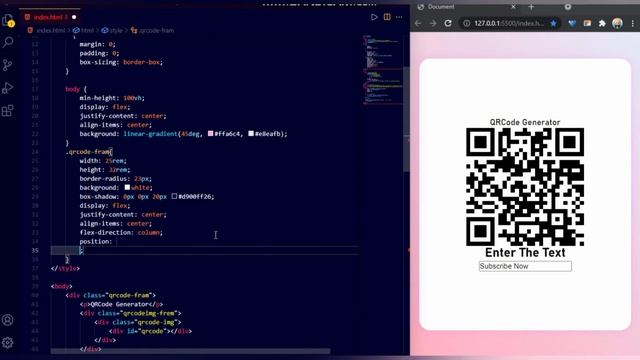Open the Accounts menu in the activity bar

[8, 320]
